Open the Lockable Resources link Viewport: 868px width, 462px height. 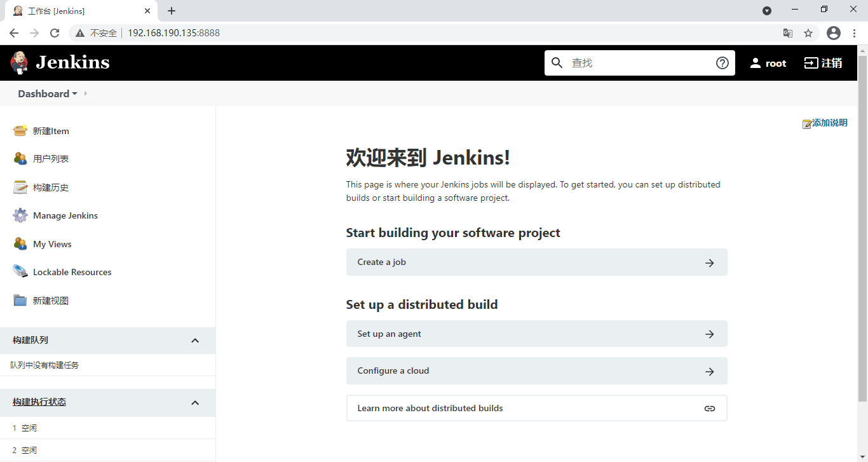pos(72,272)
